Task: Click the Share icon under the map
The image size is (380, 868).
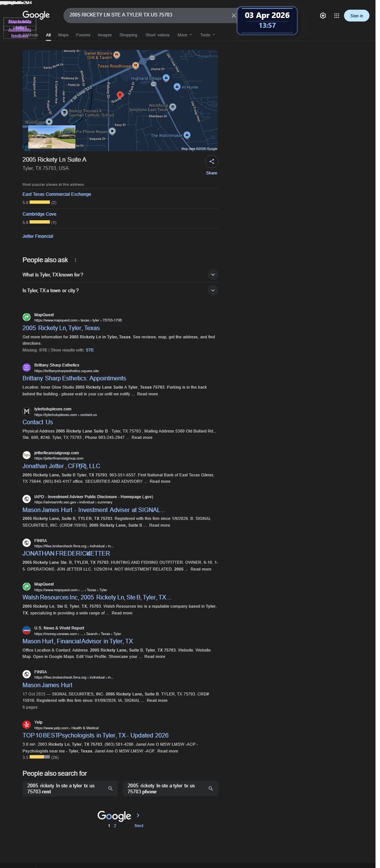Action: point(211,162)
